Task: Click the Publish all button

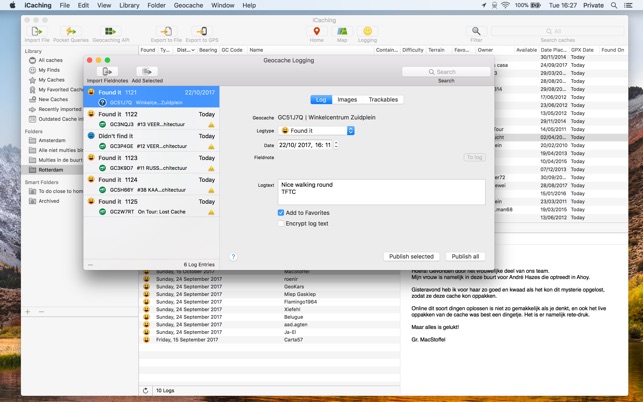Action: (465, 256)
